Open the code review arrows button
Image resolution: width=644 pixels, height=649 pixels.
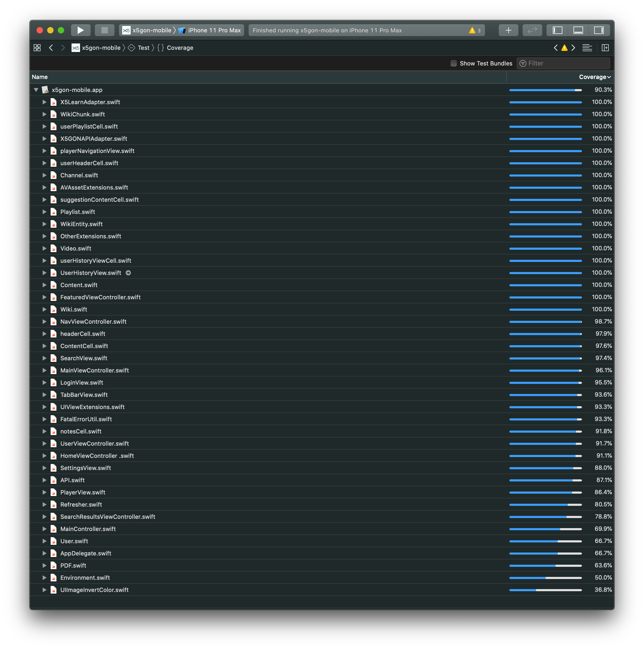point(532,30)
